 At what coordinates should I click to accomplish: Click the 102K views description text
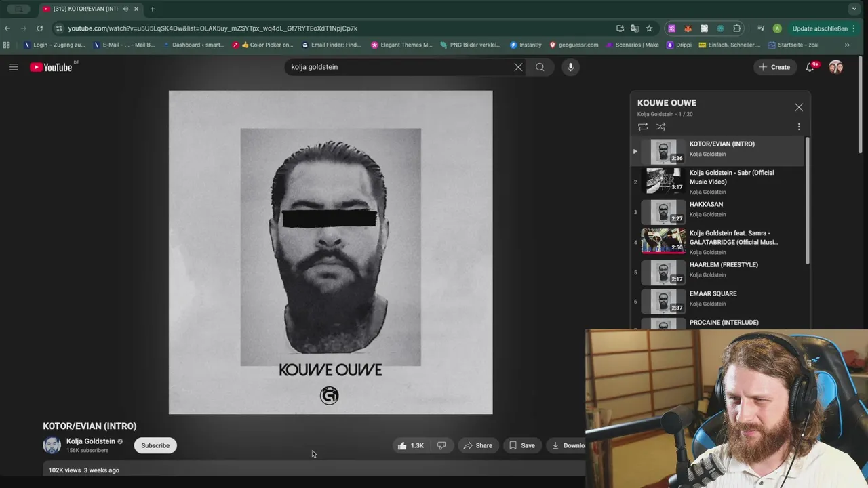pyautogui.click(x=84, y=470)
